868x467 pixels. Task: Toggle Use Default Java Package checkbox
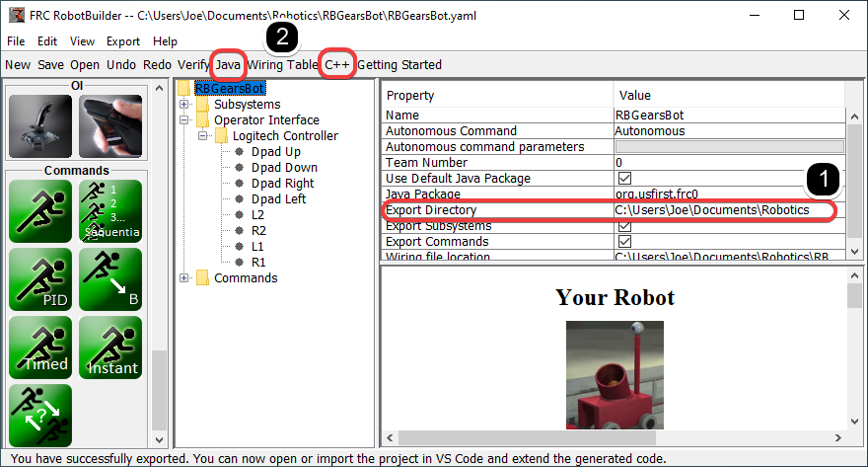pyautogui.click(x=625, y=179)
